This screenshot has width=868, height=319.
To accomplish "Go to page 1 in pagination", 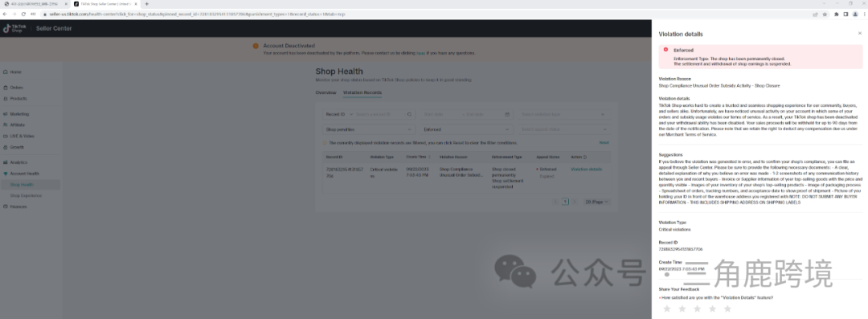I will coord(565,202).
